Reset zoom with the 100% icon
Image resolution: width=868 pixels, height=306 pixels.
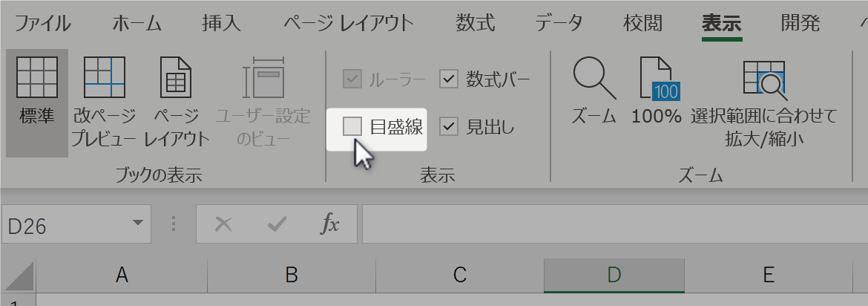pos(660,78)
